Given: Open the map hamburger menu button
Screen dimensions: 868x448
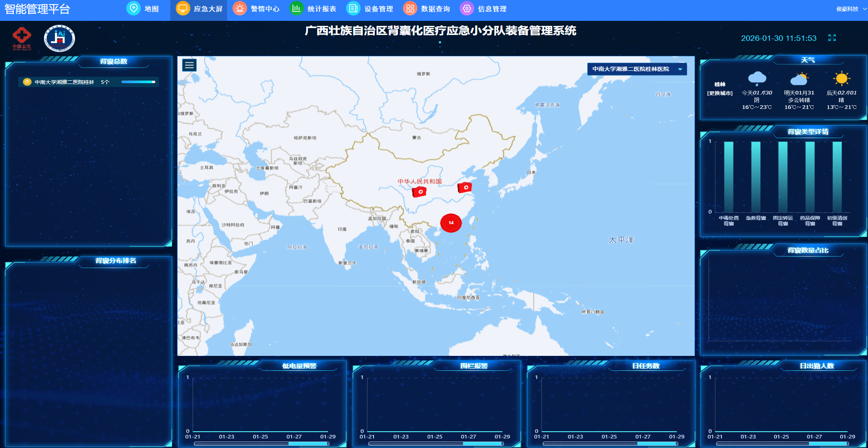Looking at the screenshot, I should (189, 65).
